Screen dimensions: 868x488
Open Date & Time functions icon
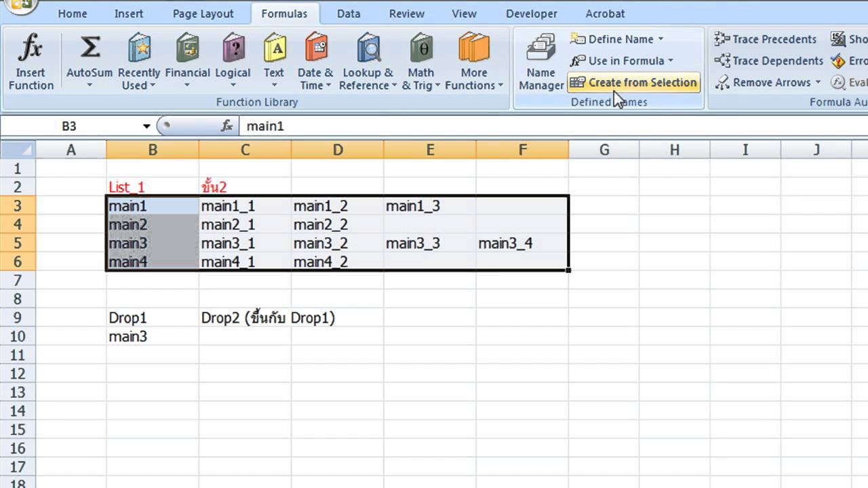315,49
